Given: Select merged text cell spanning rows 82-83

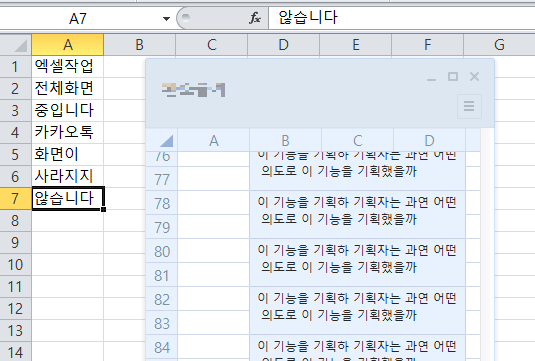Looking at the screenshot, I should [358, 311].
